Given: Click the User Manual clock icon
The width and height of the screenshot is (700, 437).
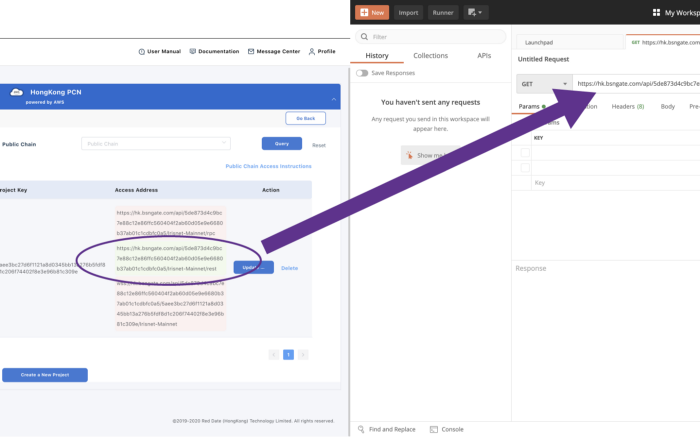Looking at the screenshot, I should point(142,52).
